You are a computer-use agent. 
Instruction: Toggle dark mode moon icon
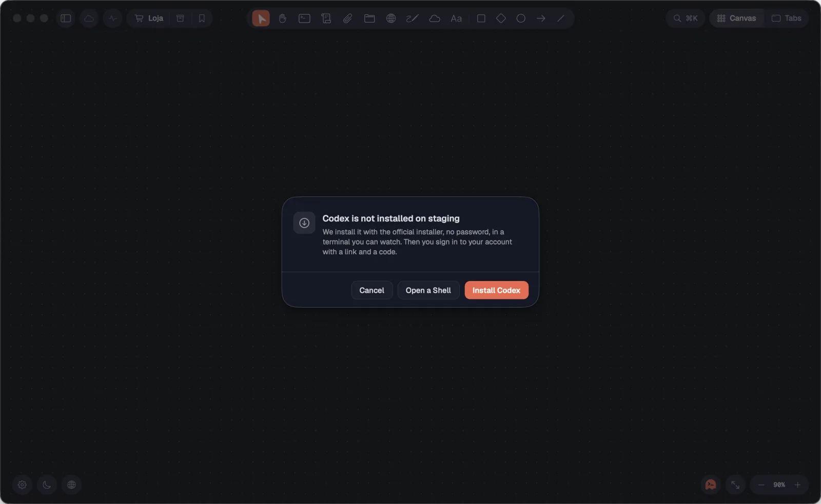click(x=47, y=485)
